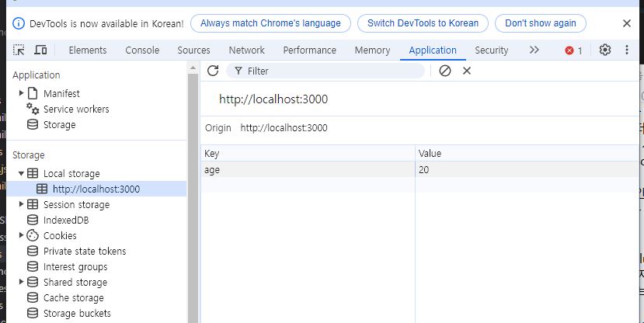This screenshot has width=644, height=323.
Task: Open the Network tab
Action: click(x=246, y=50)
